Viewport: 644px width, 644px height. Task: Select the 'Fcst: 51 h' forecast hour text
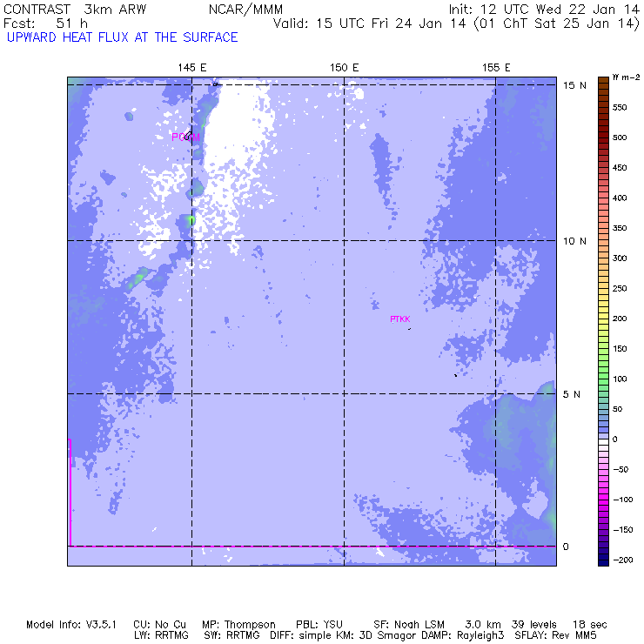coord(45,23)
